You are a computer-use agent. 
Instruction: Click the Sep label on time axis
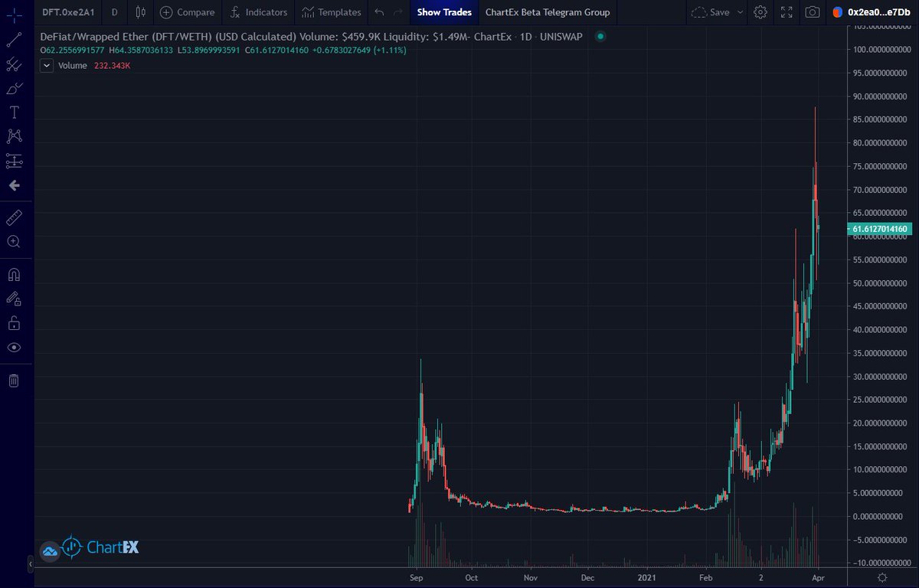(x=417, y=577)
